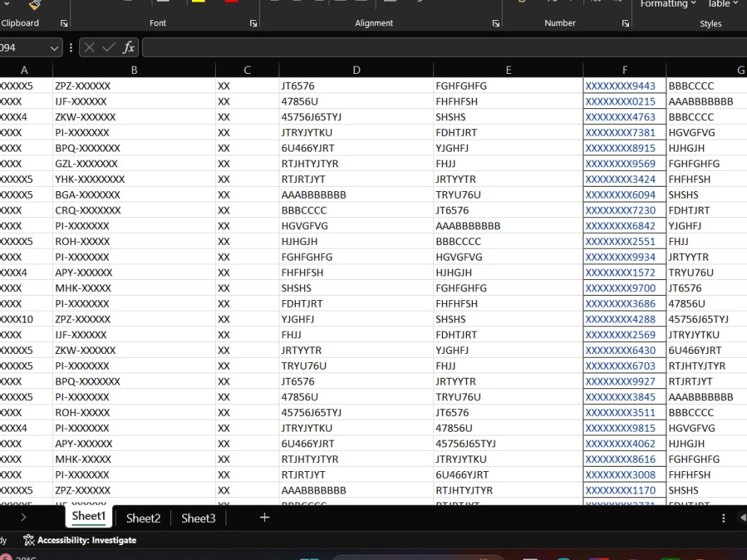Open the XXXXXXXX9443 hyperlink
Screen dimensions: 747x560
pos(620,86)
